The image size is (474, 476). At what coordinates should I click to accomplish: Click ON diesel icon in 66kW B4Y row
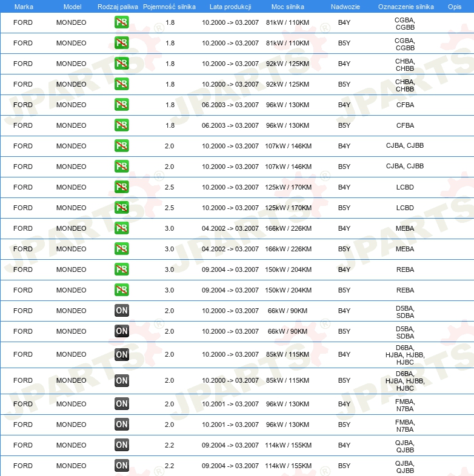(x=122, y=311)
